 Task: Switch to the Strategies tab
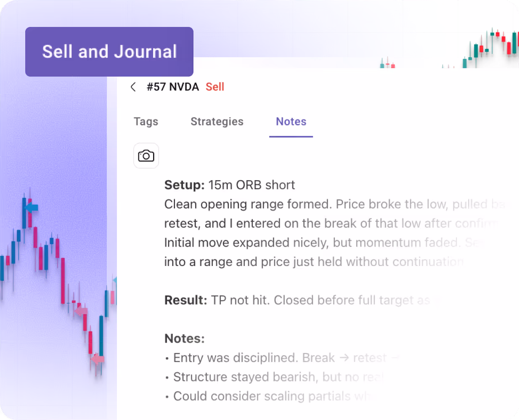point(217,122)
